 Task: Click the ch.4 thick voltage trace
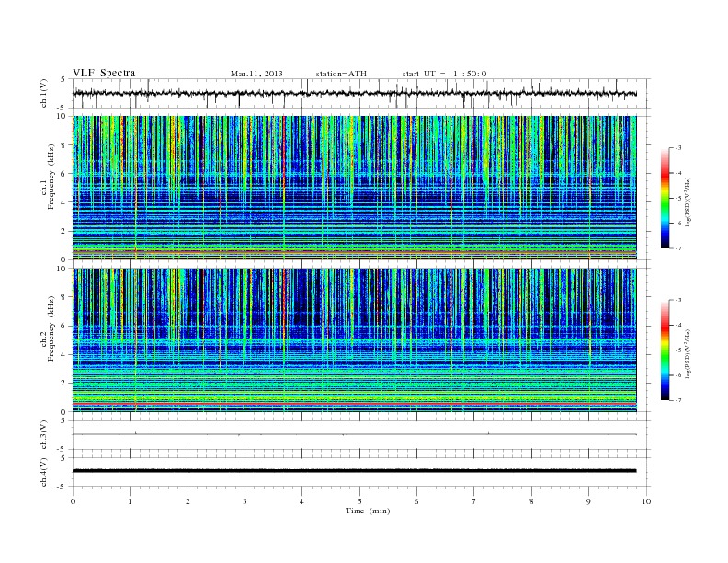pyautogui.click(x=354, y=471)
